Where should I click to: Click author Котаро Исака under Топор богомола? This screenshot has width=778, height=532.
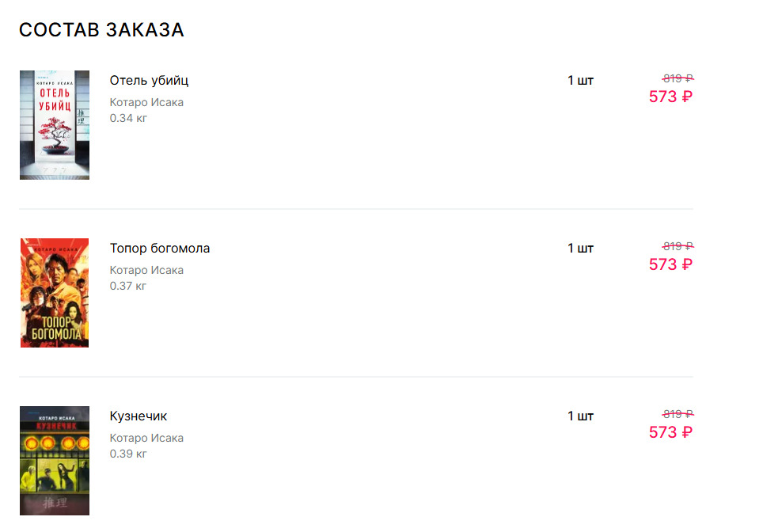(146, 271)
